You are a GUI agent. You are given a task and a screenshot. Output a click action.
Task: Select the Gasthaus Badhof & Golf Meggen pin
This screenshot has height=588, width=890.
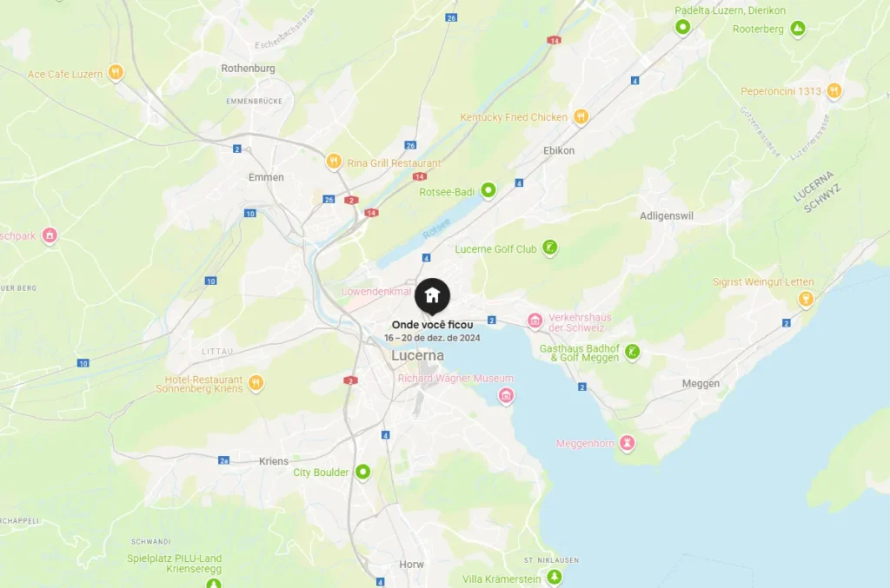[x=633, y=352]
